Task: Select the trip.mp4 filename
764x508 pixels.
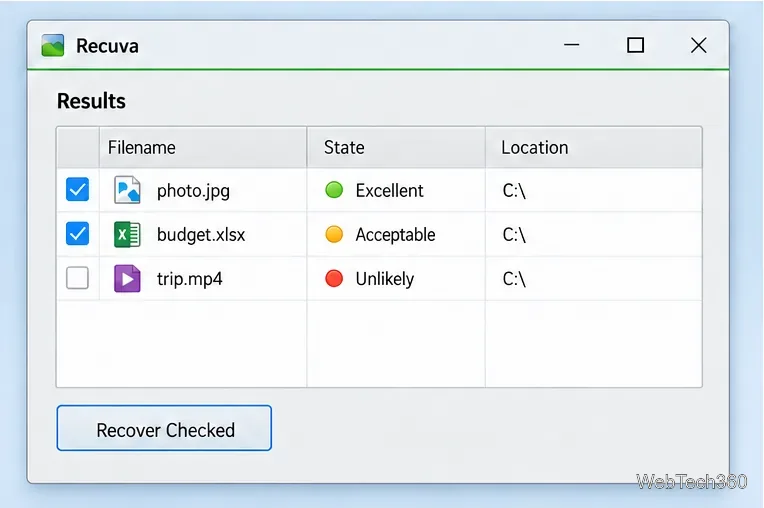Action: tap(190, 280)
